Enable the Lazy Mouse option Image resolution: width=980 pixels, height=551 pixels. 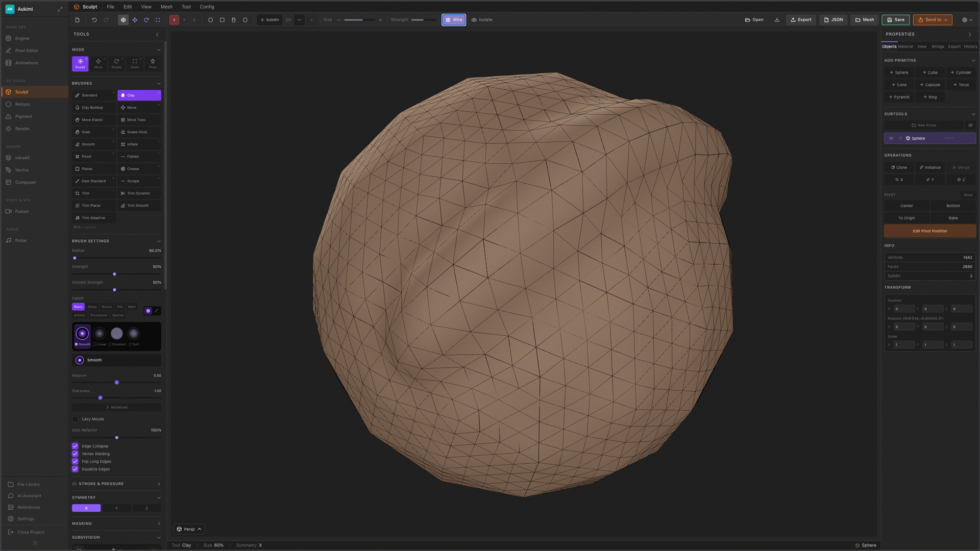[75, 419]
